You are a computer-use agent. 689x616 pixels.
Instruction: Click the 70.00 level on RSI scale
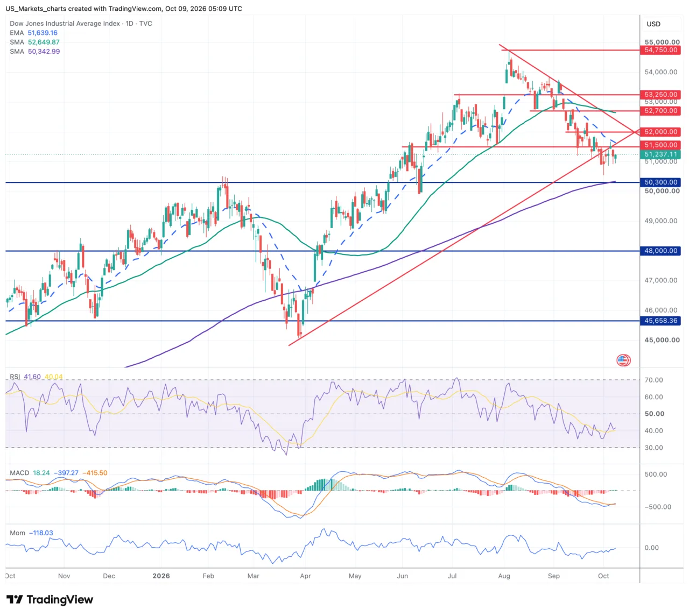coord(654,380)
